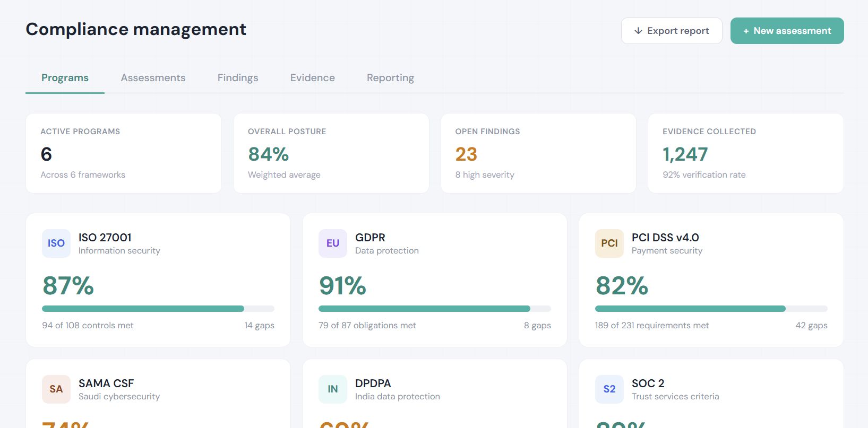Click the ISO framework badge icon
The height and width of the screenshot is (428, 868).
[56, 243]
